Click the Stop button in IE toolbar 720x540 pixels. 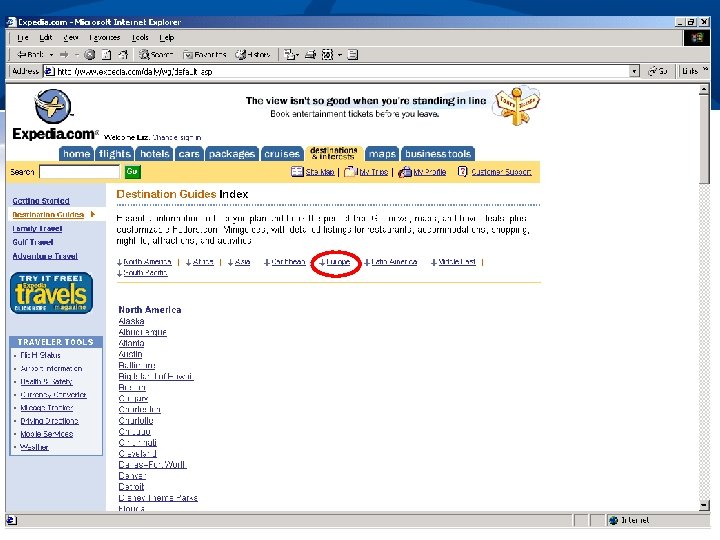tap(90, 55)
